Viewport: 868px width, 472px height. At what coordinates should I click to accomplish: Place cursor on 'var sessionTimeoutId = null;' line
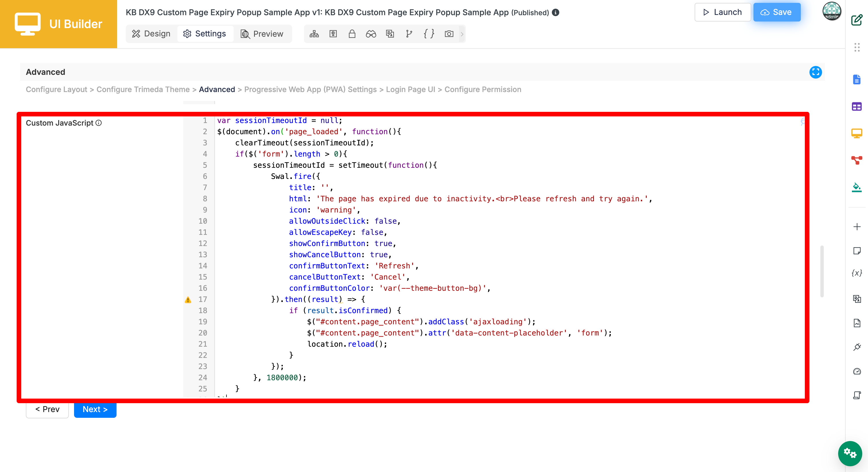pyautogui.click(x=279, y=120)
